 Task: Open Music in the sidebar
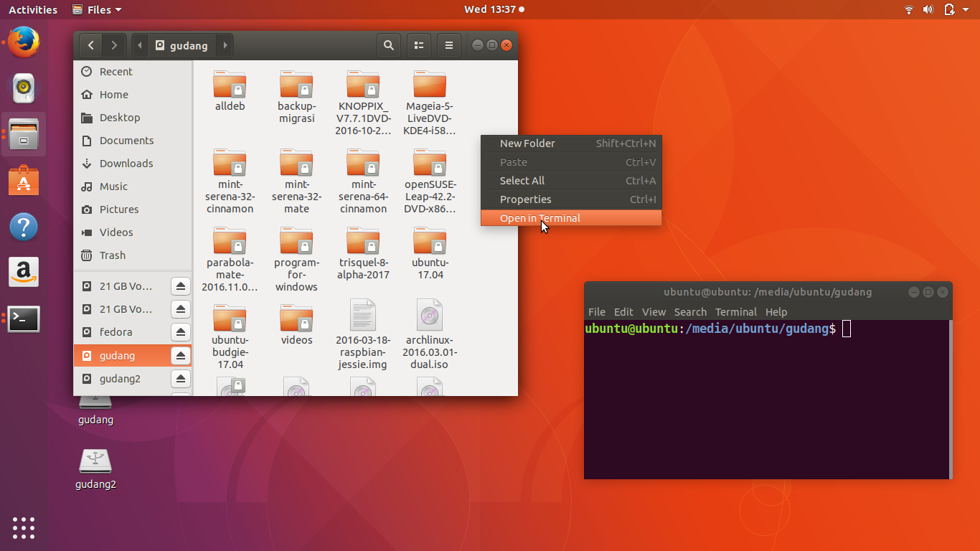click(133, 187)
